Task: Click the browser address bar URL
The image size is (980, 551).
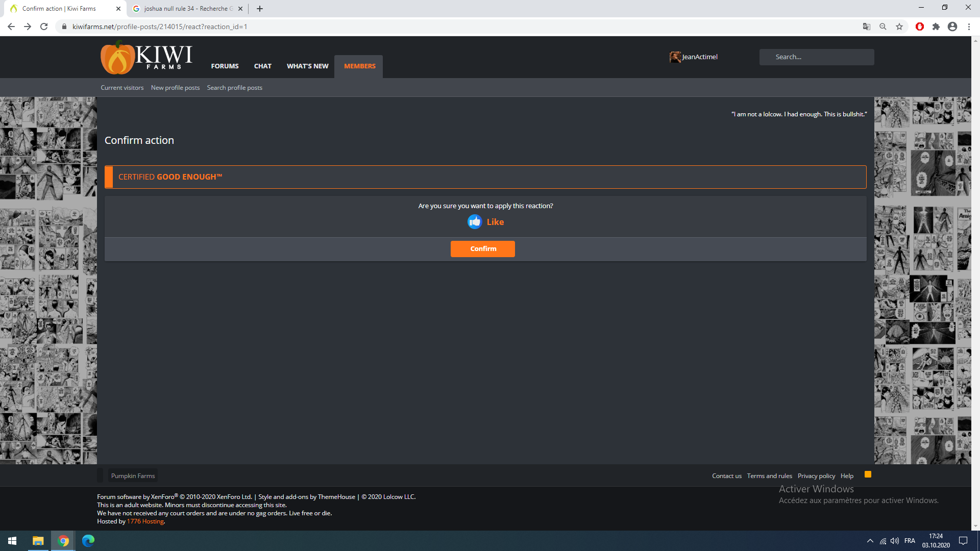Action: pyautogui.click(x=160, y=27)
